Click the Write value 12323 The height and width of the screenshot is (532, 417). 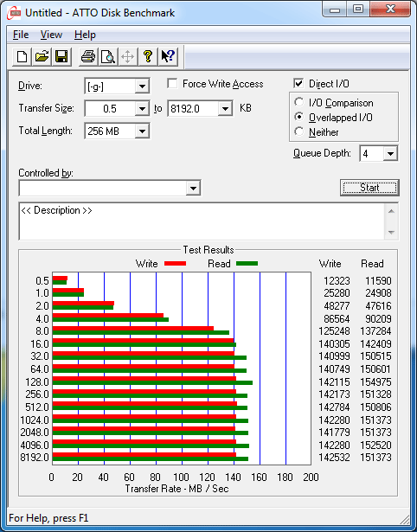tap(337, 281)
